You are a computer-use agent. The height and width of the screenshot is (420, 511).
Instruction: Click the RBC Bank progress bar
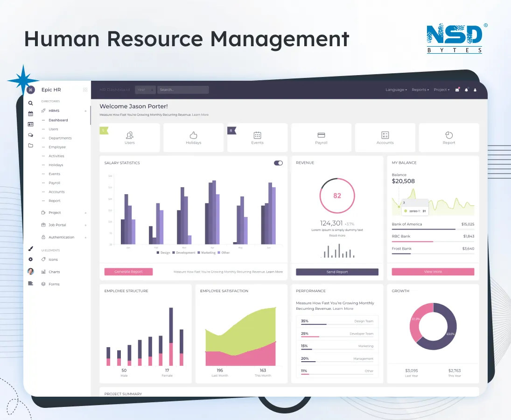tap(433, 241)
